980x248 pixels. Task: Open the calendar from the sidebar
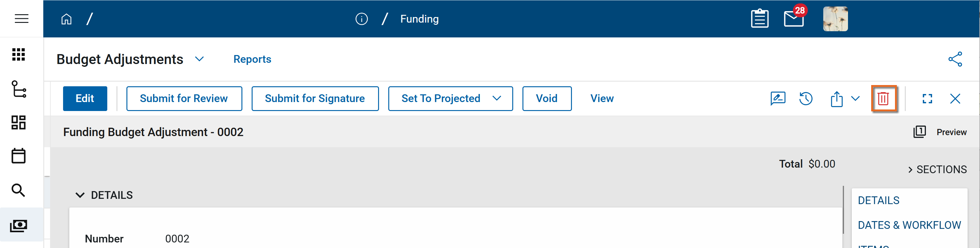point(19,156)
